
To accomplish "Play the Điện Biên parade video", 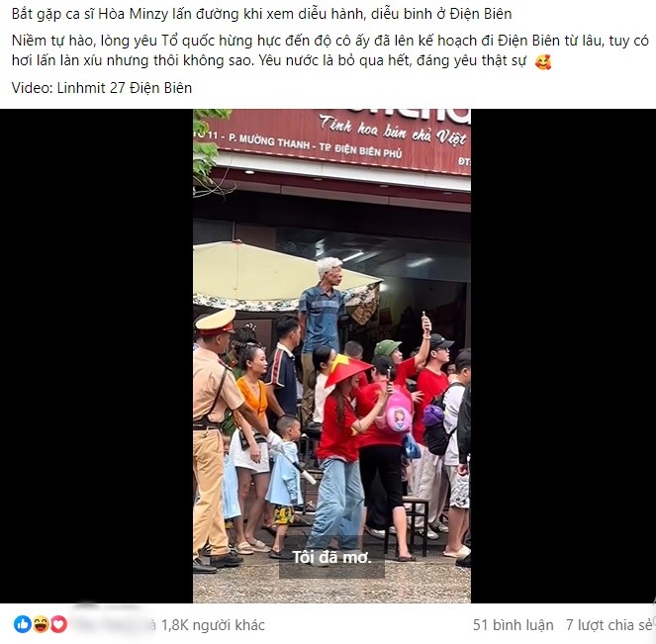I will point(331,356).
